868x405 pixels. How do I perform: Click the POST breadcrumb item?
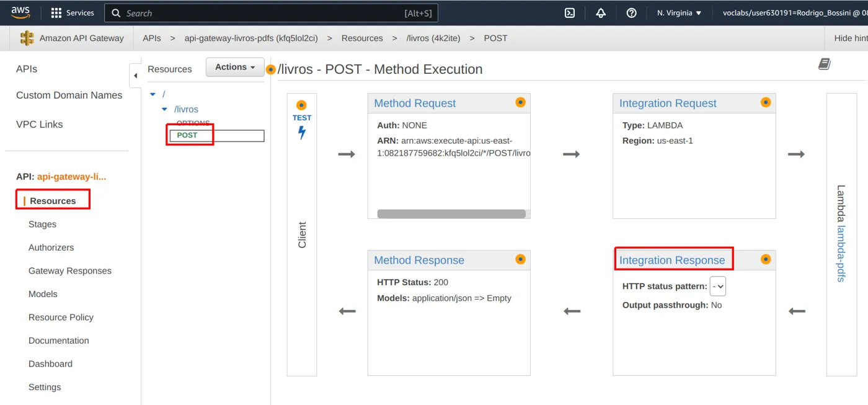tap(495, 38)
